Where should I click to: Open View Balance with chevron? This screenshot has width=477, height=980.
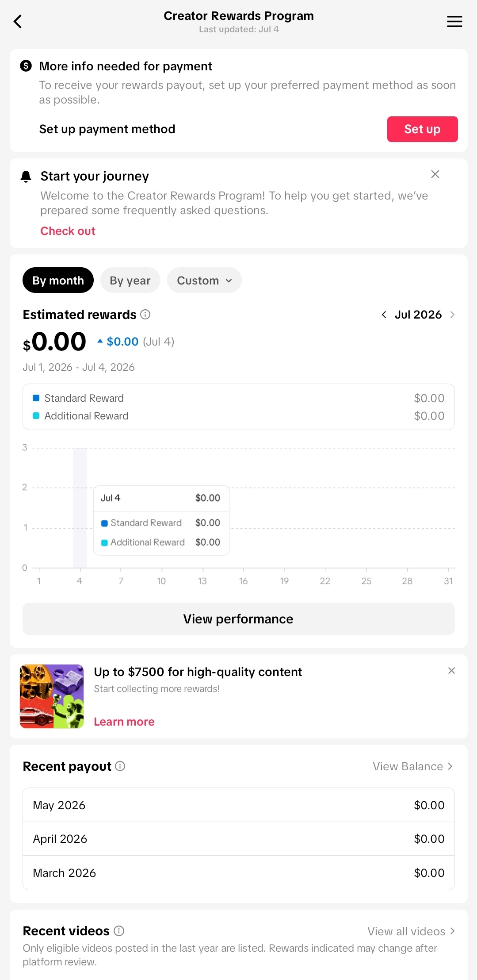tap(413, 766)
